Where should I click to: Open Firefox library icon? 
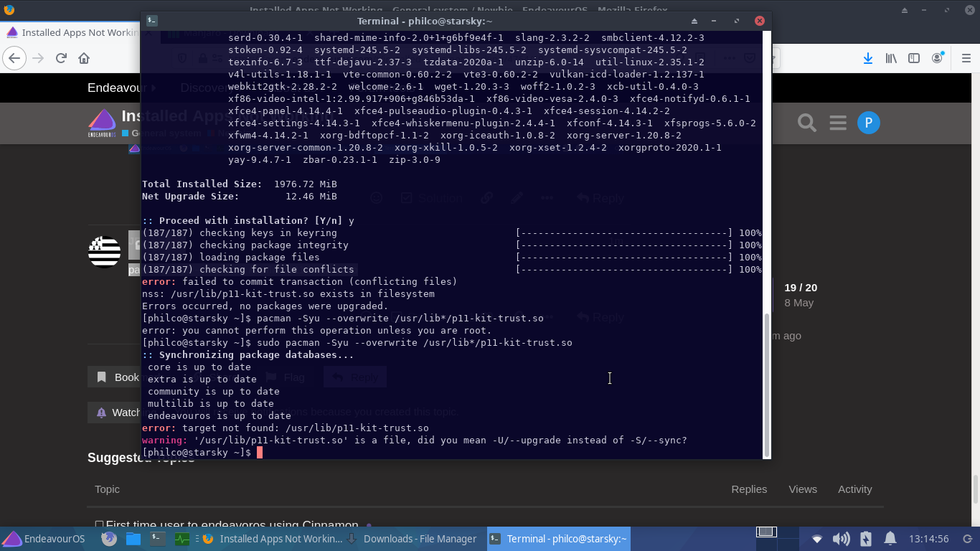pyautogui.click(x=891, y=58)
